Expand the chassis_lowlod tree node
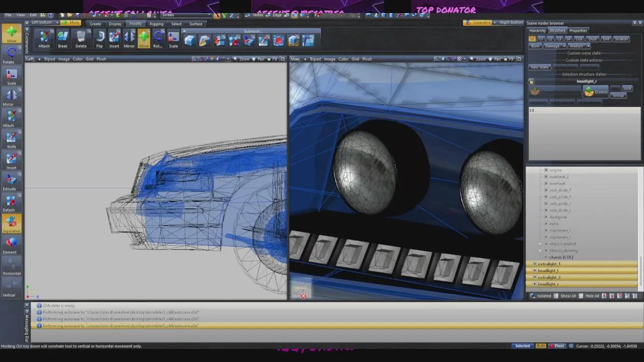The height and width of the screenshot is (362, 644). click(540, 244)
